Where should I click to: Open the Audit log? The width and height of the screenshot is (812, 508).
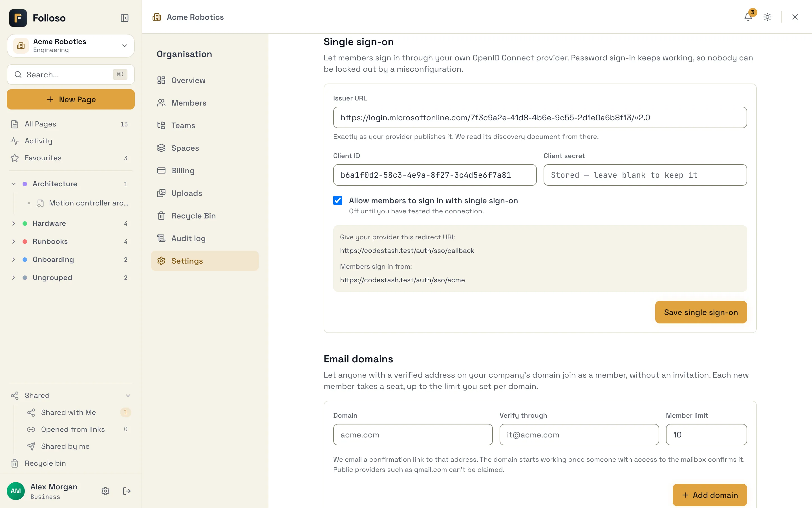(205, 238)
